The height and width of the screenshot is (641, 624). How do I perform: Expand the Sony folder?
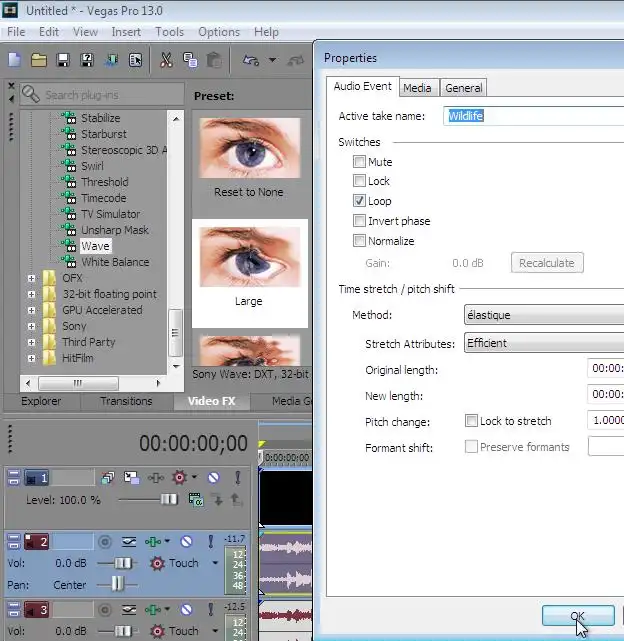[x=31, y=326]
